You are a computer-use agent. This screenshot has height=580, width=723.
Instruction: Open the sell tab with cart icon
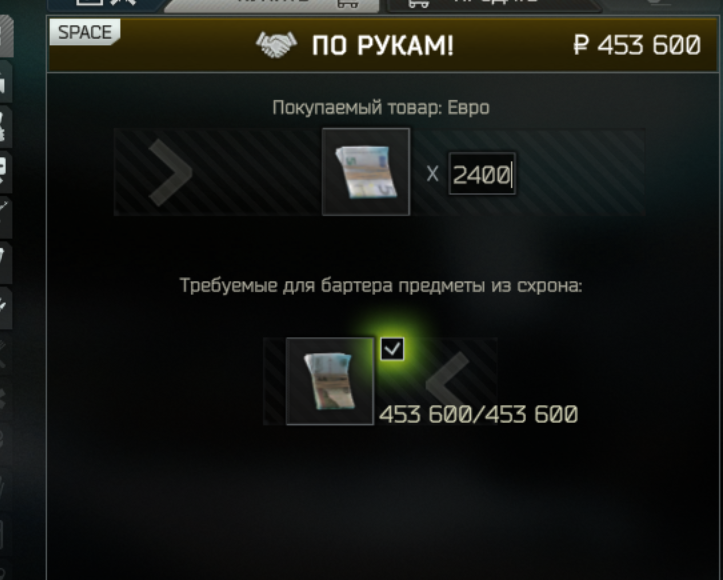(493, 5)
